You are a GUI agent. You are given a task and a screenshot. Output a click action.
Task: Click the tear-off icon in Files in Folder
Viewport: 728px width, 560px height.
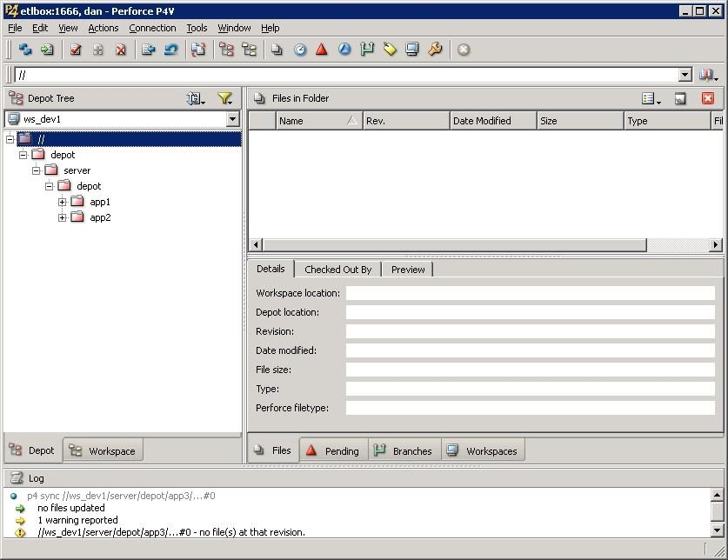point(680,98)
